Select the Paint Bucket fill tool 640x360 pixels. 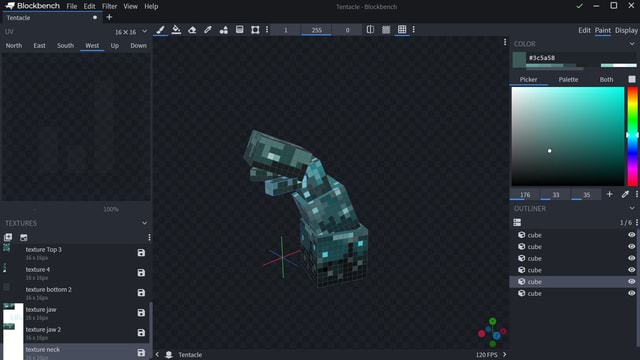[x=176, y=30]
